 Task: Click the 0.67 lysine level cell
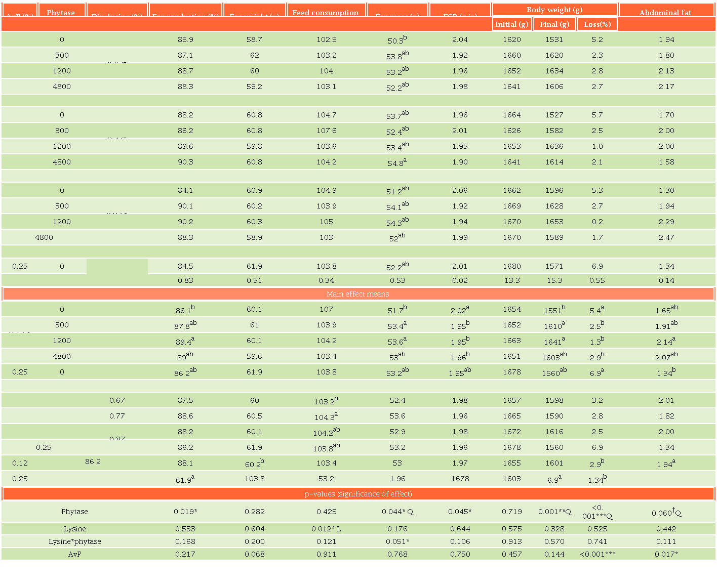[x=117, y=400]
